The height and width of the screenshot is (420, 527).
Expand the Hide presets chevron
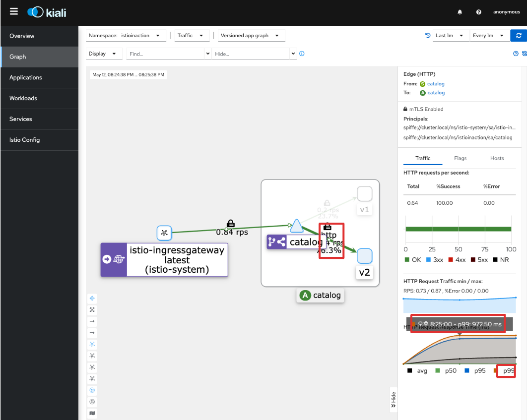point(293,54)
